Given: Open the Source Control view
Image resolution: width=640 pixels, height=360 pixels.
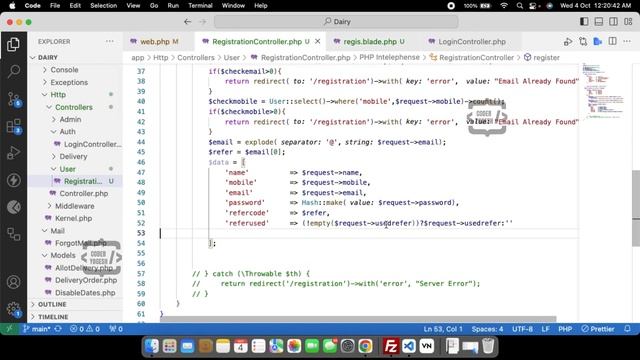Looking at the screenshot, I should pos(13,99).
